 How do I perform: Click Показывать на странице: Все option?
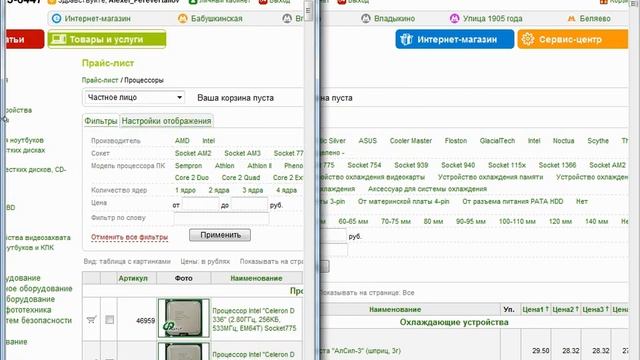coord(366,293)
